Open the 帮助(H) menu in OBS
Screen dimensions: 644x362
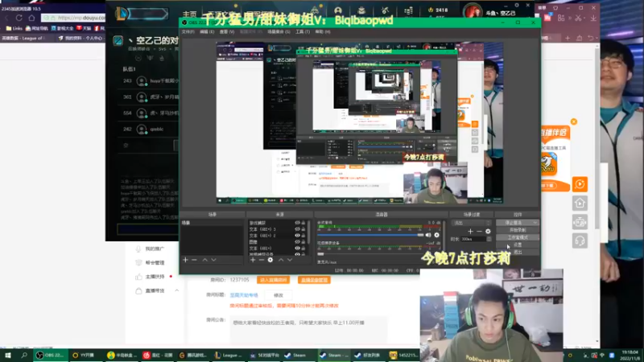pyautogui.click(x=323, y=32)
